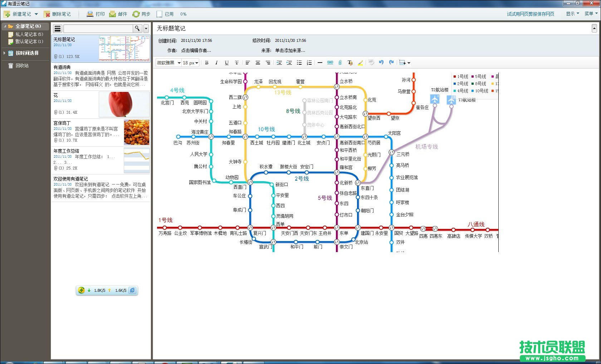The image size is (601, 364).
Task: Click the Sync (同步) toolbar icon
Action: 136,14
